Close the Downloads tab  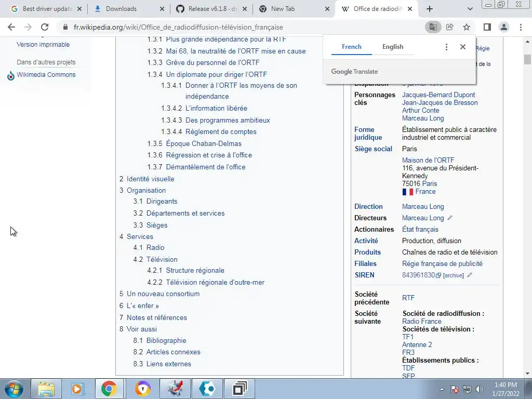point(162,9)
